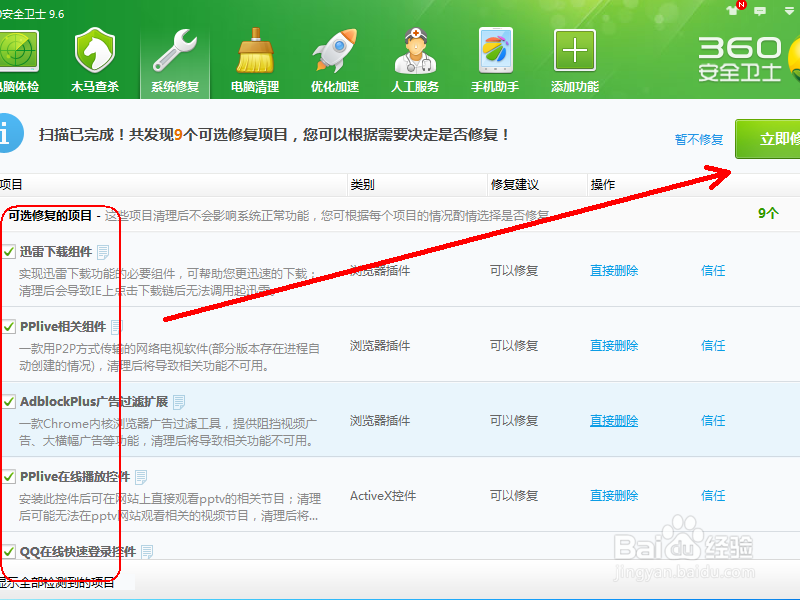Uncheck the 迅雷下载组件 item
Viewport: 800px width, 600px height.
[9, 250]
